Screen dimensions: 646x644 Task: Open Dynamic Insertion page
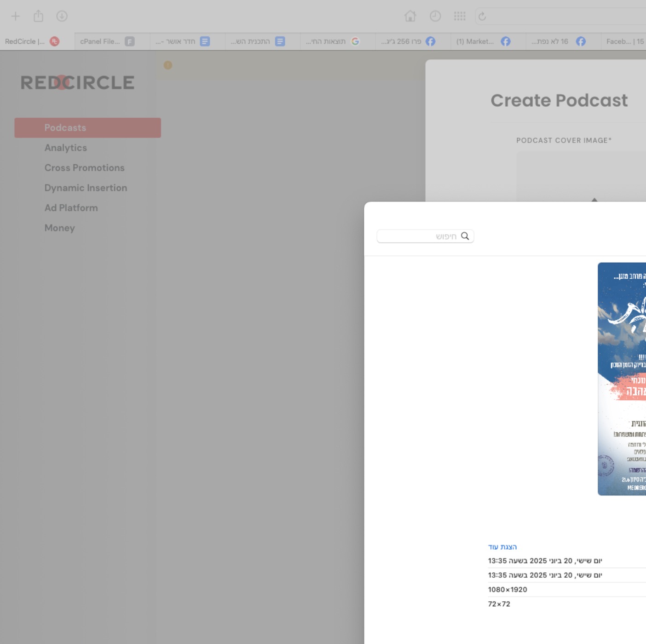click(86, 188)
